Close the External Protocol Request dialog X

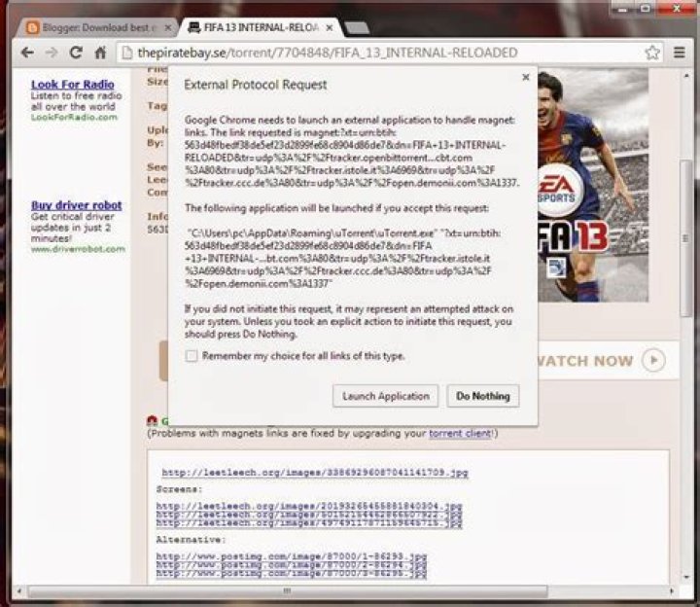pos(526,77)
